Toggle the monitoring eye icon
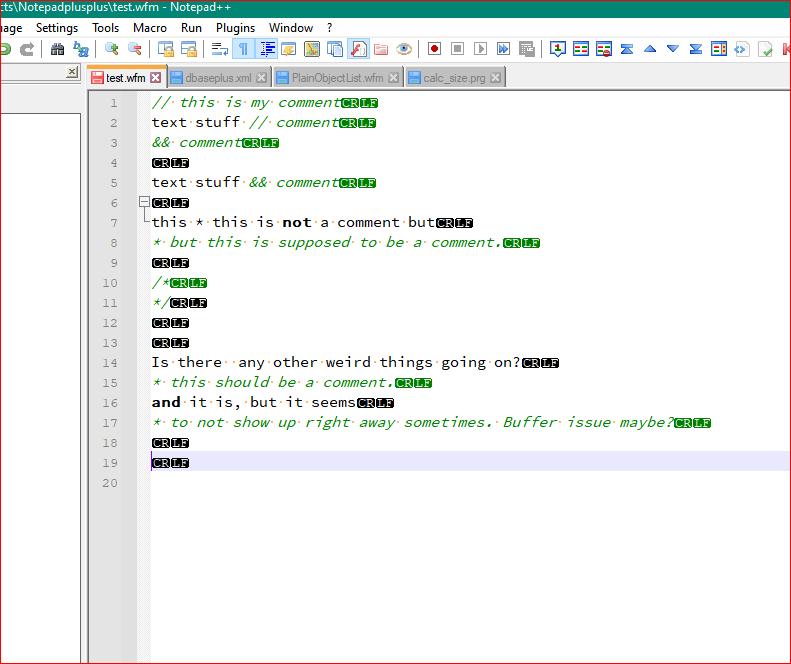This screenshot has width=791, height=664. pyautogui.click(x=404, y=49)
